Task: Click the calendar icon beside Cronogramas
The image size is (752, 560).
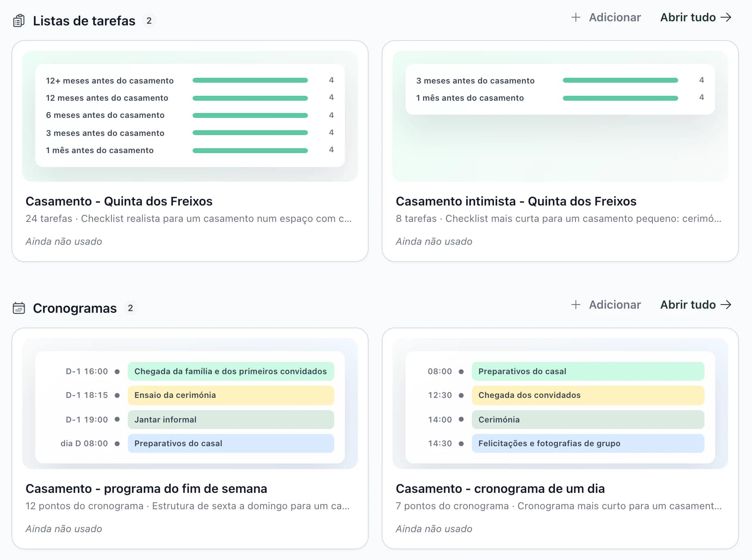Action: [x=19, y=308]
